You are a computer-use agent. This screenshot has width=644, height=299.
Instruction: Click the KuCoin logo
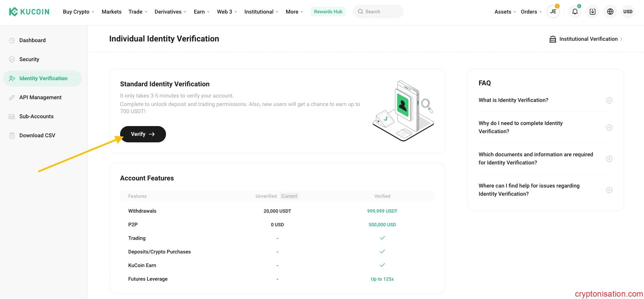coord(29,12)
